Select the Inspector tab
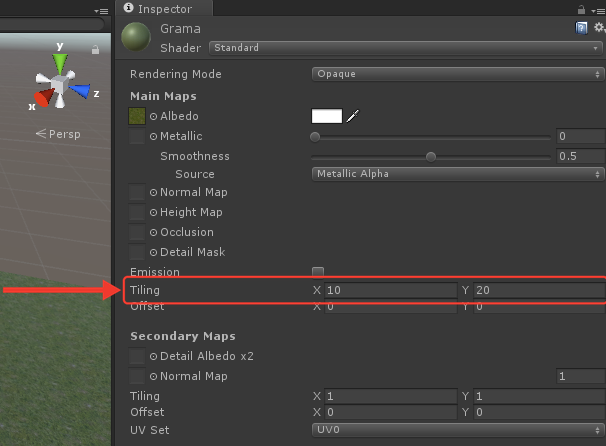The image size is (606, 446). [163, 9]
